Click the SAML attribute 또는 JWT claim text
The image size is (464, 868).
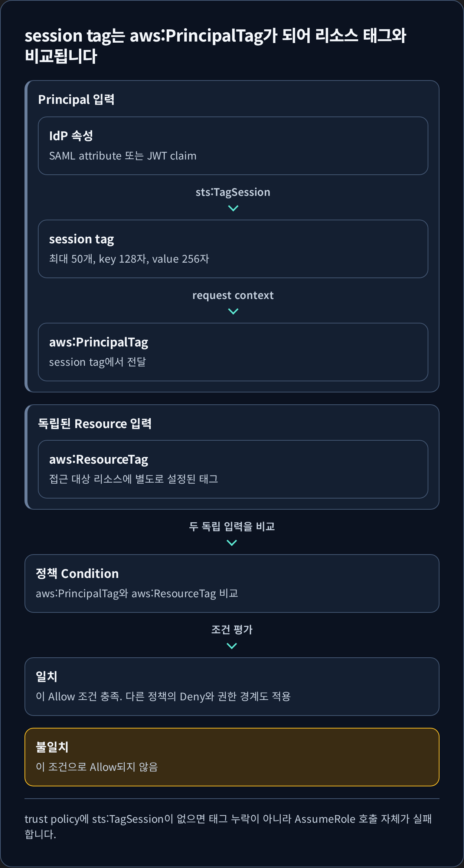(123, 156)
